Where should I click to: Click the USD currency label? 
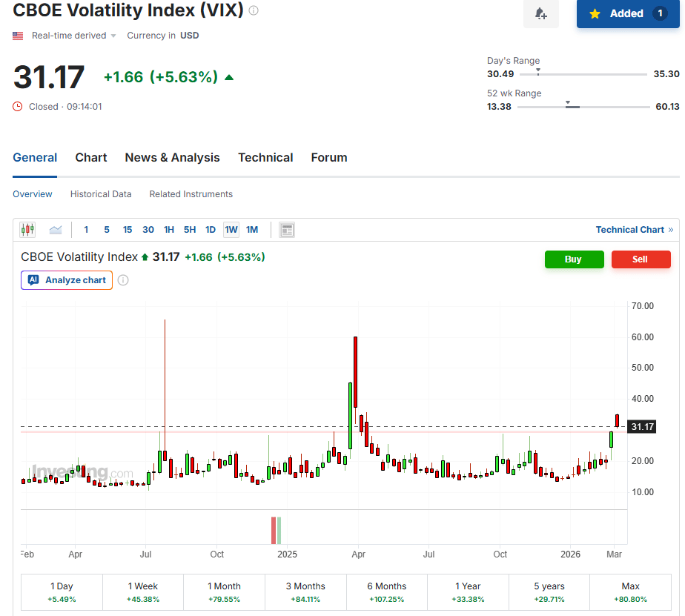190,36
